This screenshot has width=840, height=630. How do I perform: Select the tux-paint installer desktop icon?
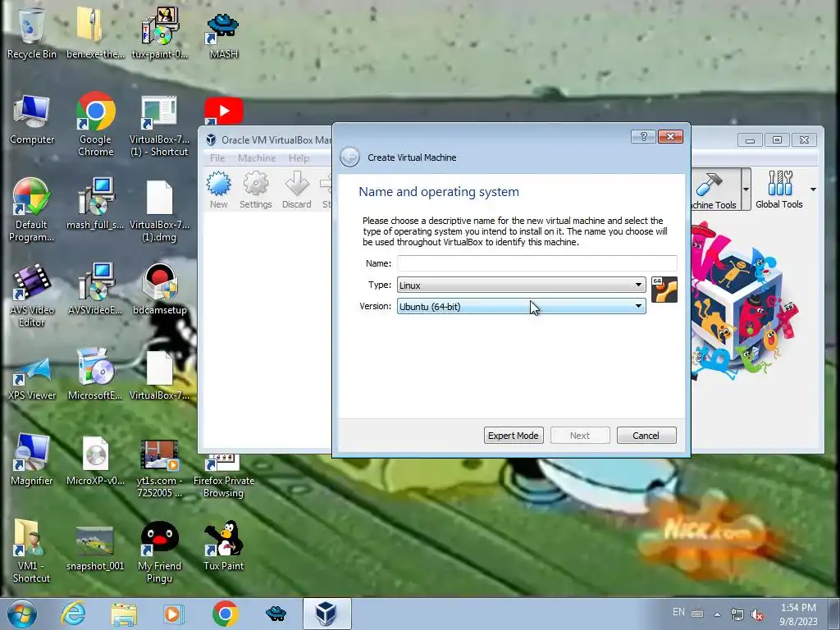[x=159, y=32]
